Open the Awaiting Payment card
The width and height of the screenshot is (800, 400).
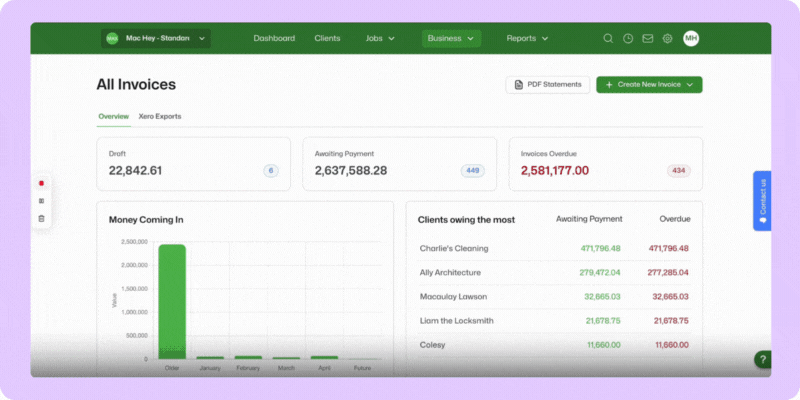tap(399, 164)
